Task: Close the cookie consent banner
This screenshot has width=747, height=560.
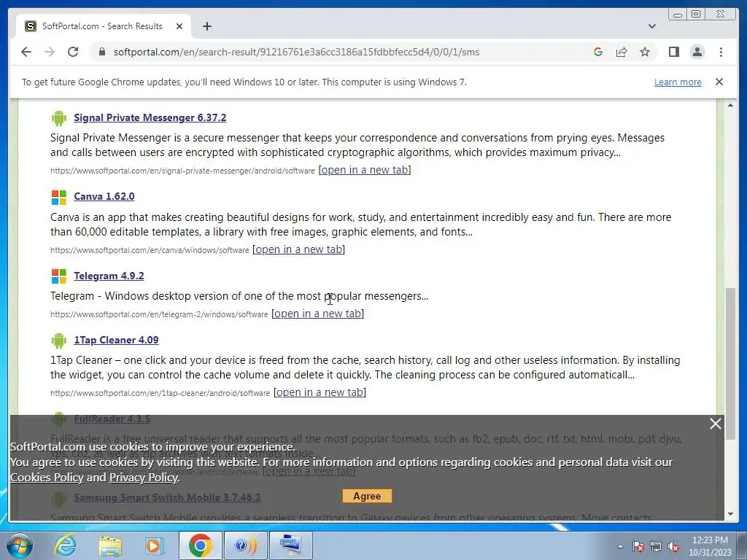Action: tap(715, 424)
